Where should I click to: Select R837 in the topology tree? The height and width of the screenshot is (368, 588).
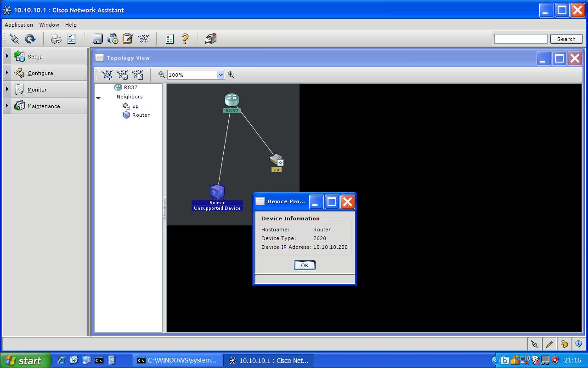(x=130, y=87)
